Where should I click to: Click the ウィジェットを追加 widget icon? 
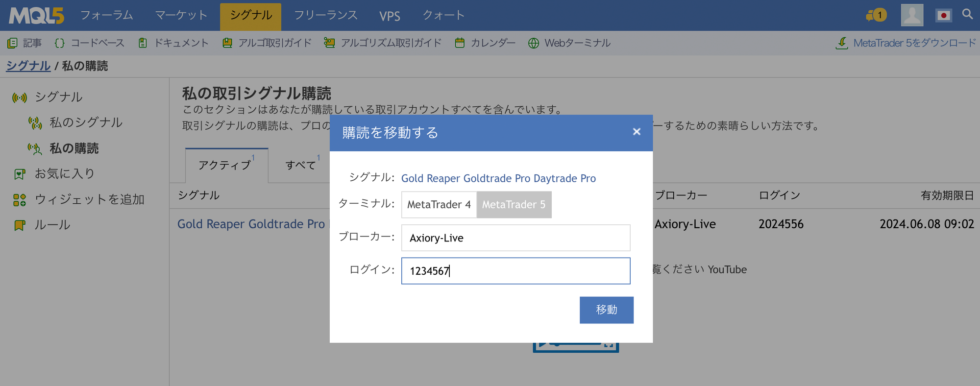coord(20,200)
